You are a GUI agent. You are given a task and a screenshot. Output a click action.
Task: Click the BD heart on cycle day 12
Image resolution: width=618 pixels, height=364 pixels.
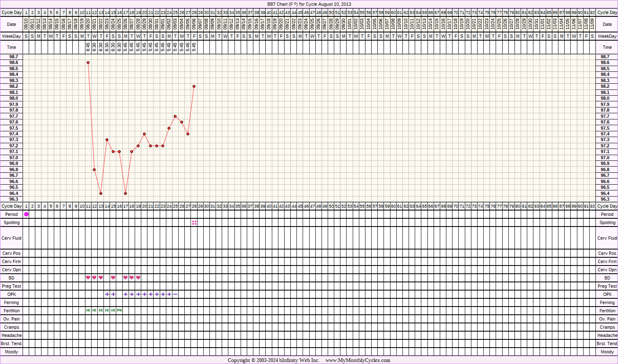point(94,278)
